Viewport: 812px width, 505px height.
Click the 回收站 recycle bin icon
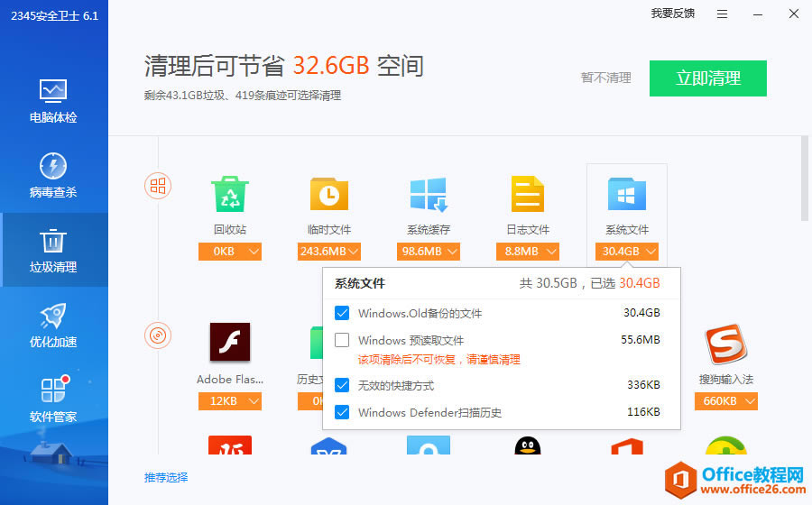coord(230,194)
